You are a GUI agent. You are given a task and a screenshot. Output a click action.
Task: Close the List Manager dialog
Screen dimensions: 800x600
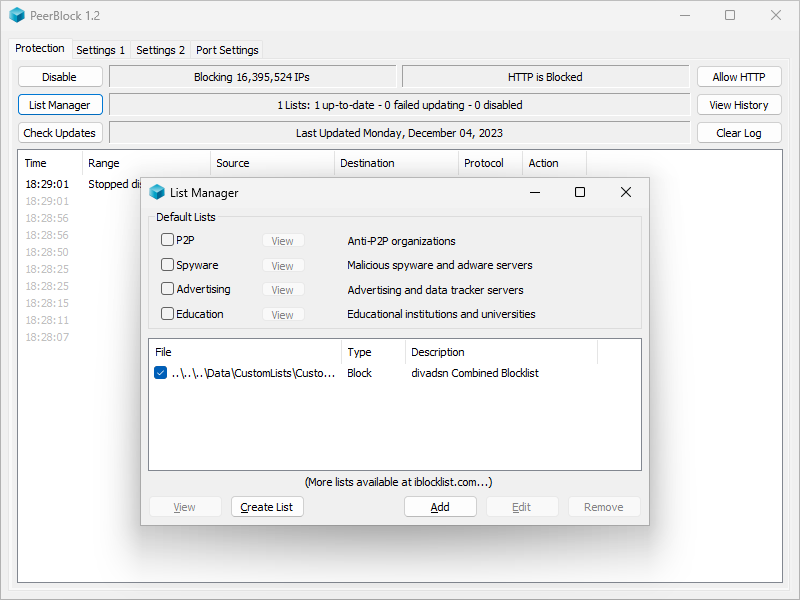(626, 192)
